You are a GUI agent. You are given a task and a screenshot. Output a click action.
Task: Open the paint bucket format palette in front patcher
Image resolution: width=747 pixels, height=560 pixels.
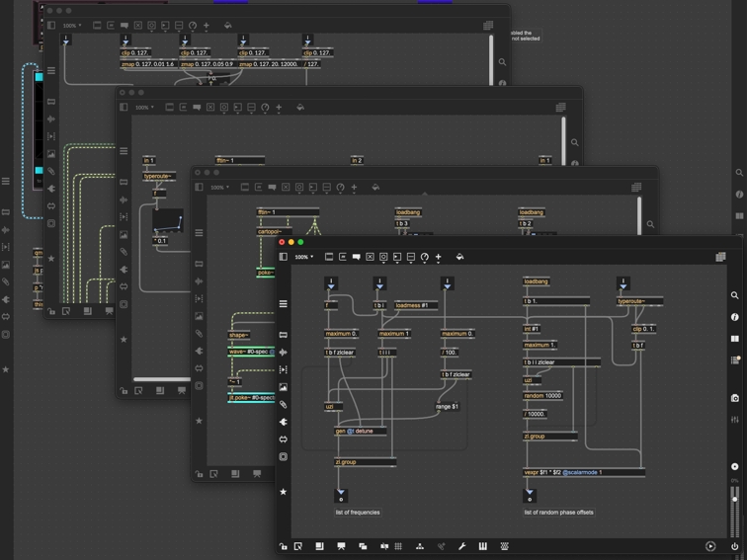pos(459,257)
